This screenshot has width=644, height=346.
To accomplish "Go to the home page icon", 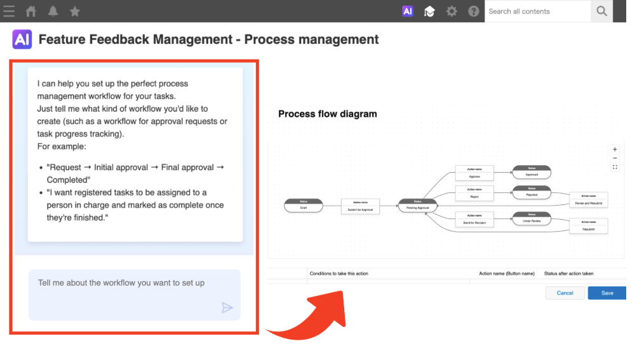I will (31, 11).
